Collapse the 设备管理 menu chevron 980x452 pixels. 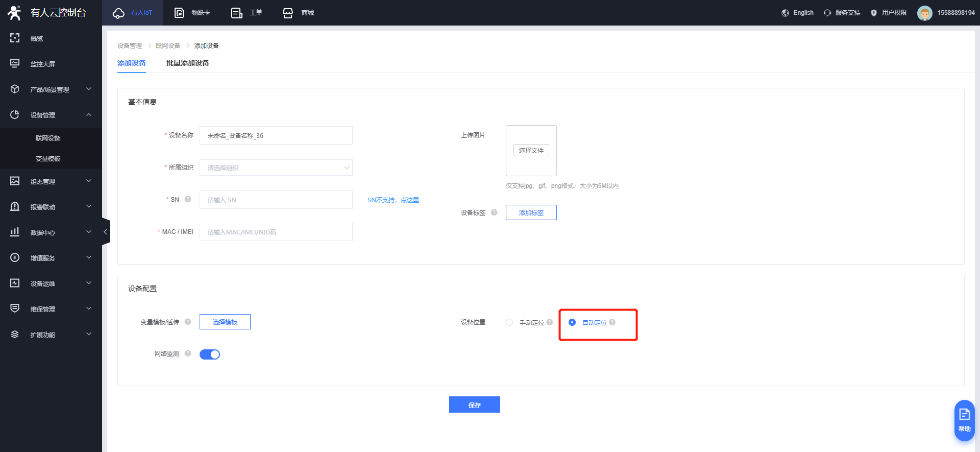click(89, 114)
